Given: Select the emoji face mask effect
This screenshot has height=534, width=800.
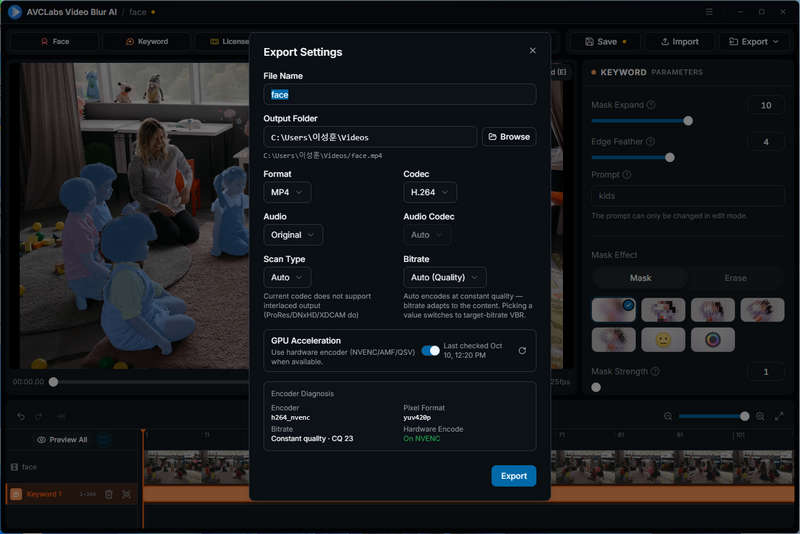Looking at the screenshot, I should [663, 340].
